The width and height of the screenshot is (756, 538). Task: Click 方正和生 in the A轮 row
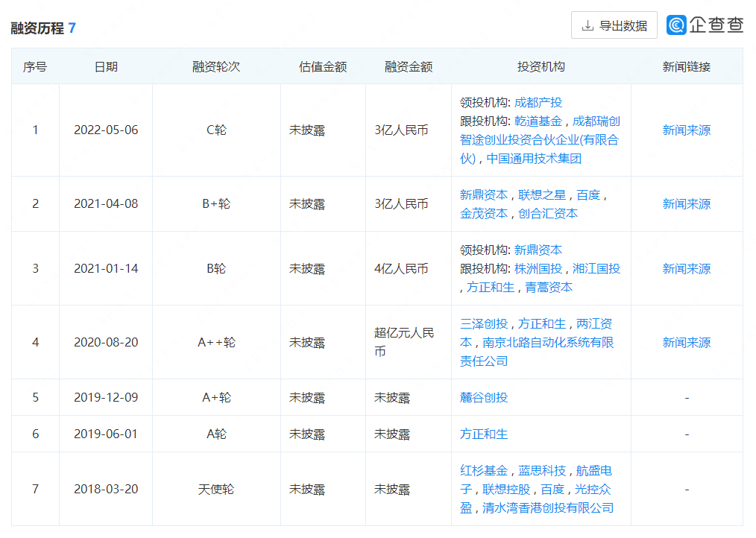[x=484, y=434]
